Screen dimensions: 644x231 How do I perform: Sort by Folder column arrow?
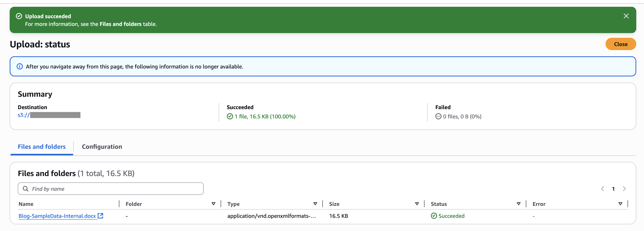coord(213,204)
